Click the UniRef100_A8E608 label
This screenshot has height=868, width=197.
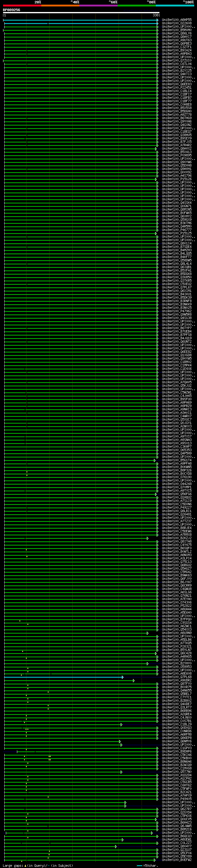tap(177, 674)
